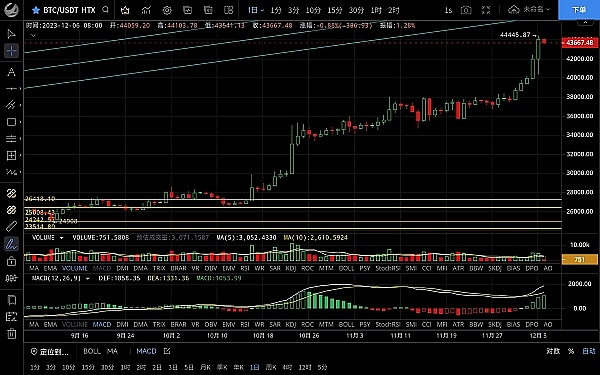Open the 1日 timeframe dropdown in top bar

click(x=256, y=10)
